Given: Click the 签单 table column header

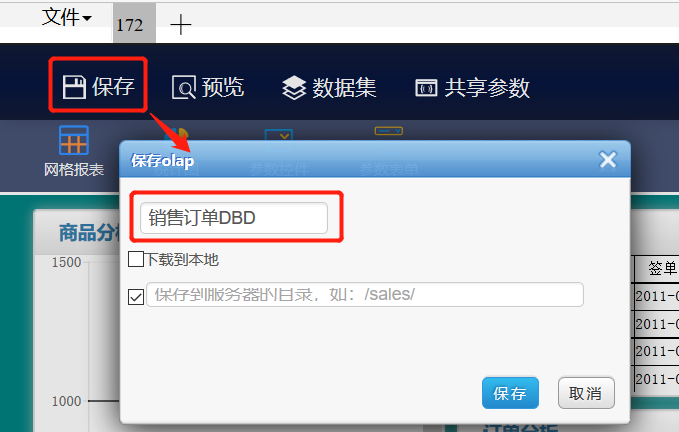Looking at the screenshot, I should tap(662, 269).
